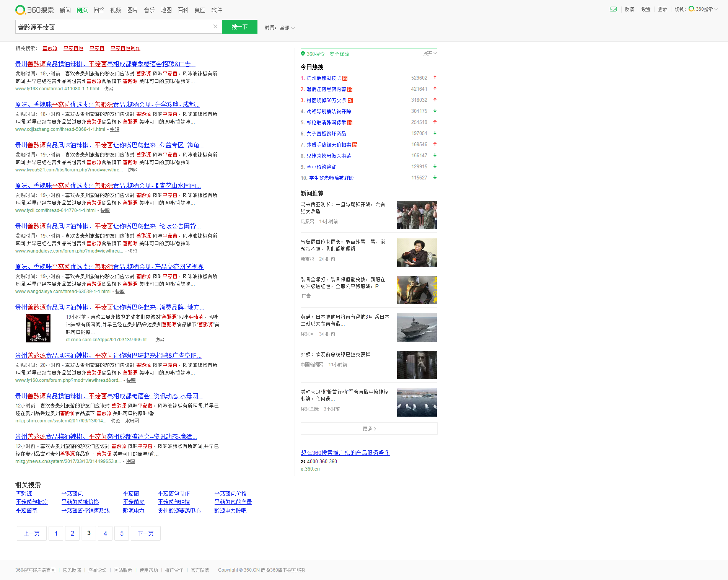Show more news with 更多

click(x=369, y=428)
